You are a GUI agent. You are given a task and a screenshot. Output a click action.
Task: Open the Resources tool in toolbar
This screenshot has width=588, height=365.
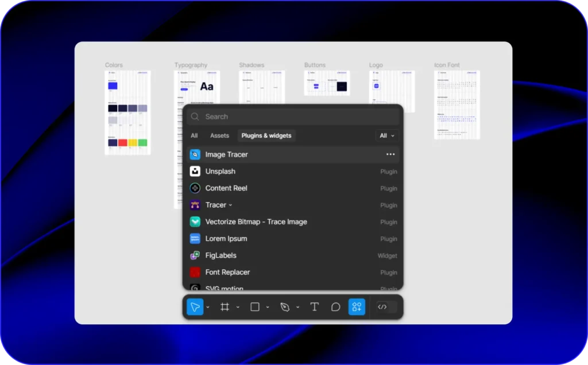pos(357,307)
